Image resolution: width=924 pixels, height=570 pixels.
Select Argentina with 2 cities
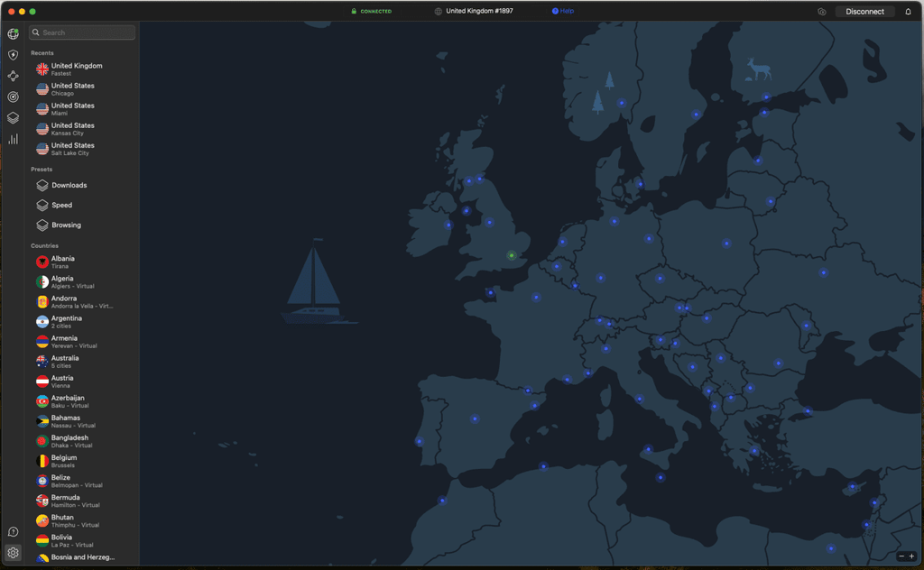coord(82,322)
